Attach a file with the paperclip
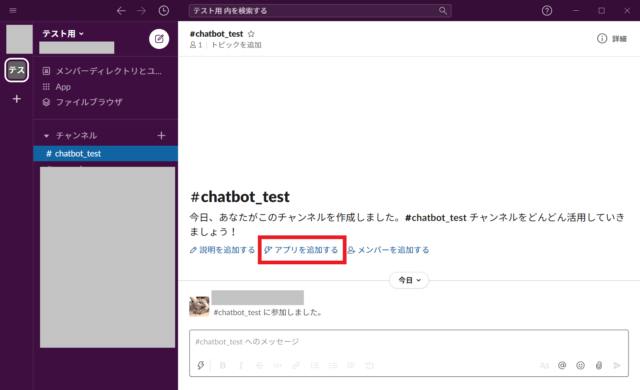640x390 pixels. (599, 365)
